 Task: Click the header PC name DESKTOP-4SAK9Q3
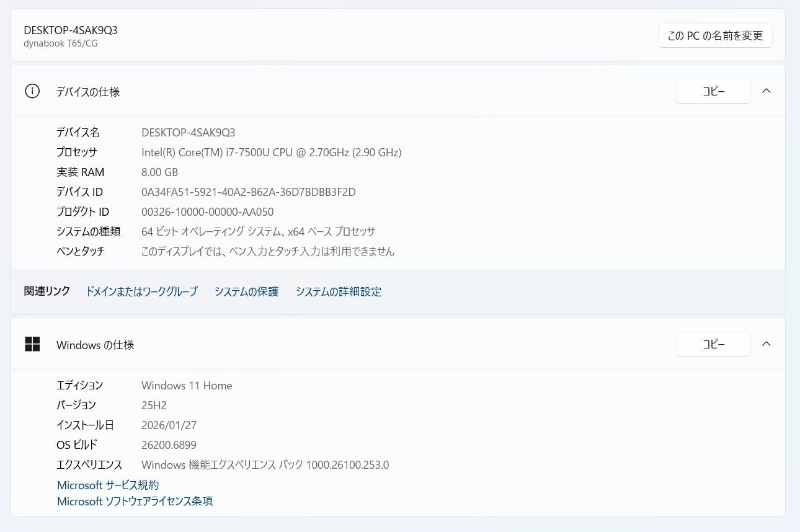click(71, 30)
